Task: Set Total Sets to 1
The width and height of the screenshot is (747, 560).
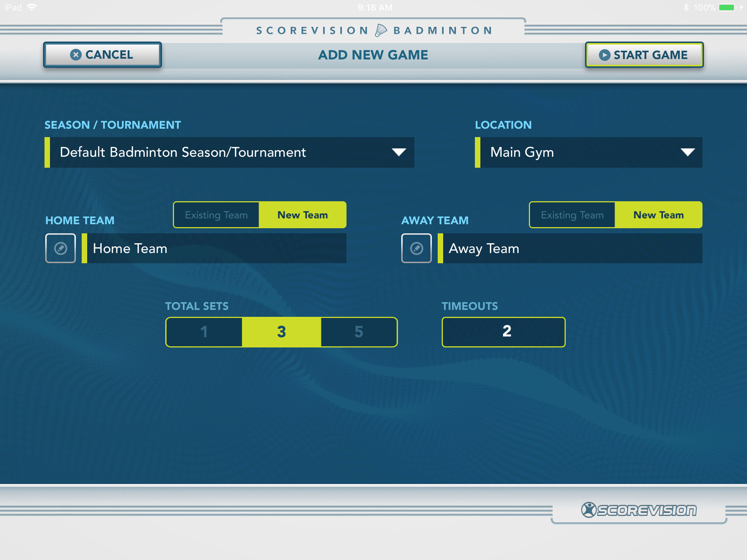Action: (204, 332)
